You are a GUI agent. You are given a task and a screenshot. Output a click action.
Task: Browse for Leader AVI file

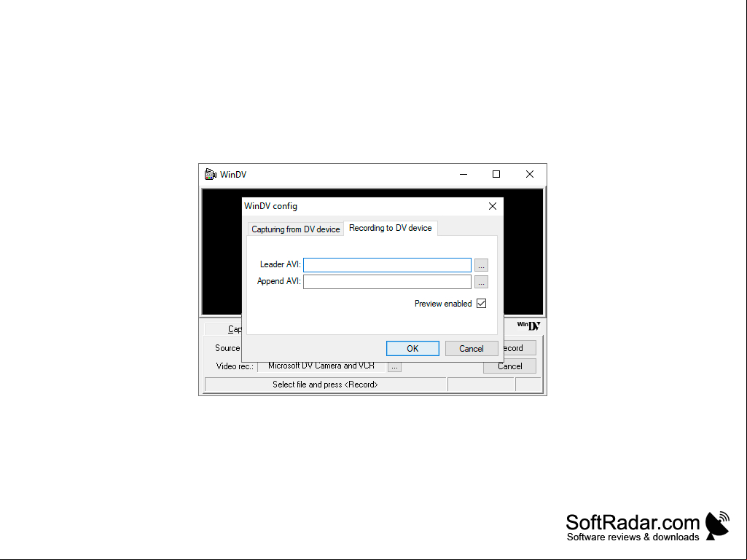(481, 265)
